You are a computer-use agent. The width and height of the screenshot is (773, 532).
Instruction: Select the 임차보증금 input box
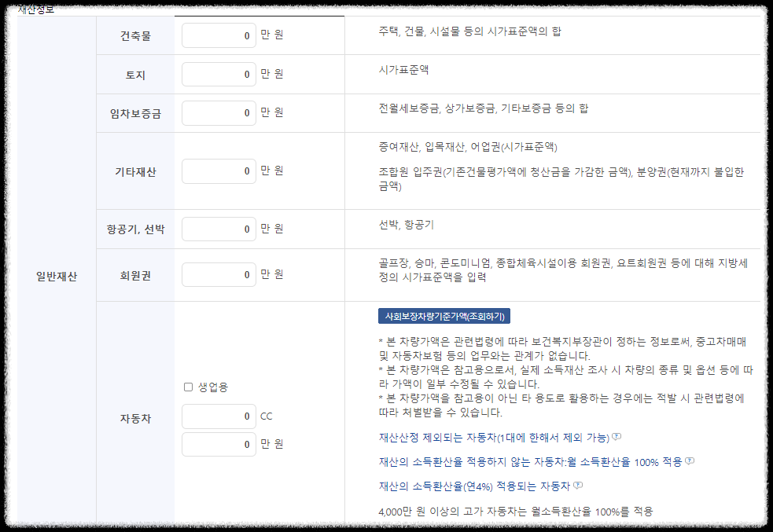pyautogui.click(x=219, y=112)
